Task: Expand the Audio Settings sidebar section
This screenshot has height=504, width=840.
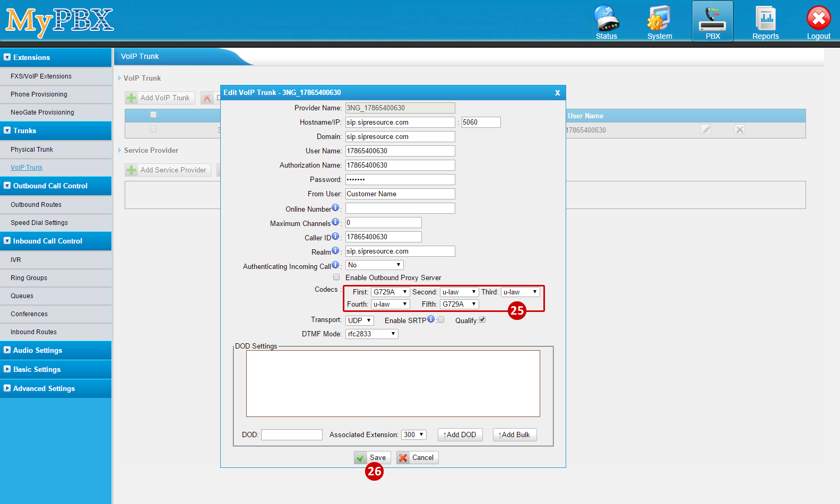Action: [38, 350]
